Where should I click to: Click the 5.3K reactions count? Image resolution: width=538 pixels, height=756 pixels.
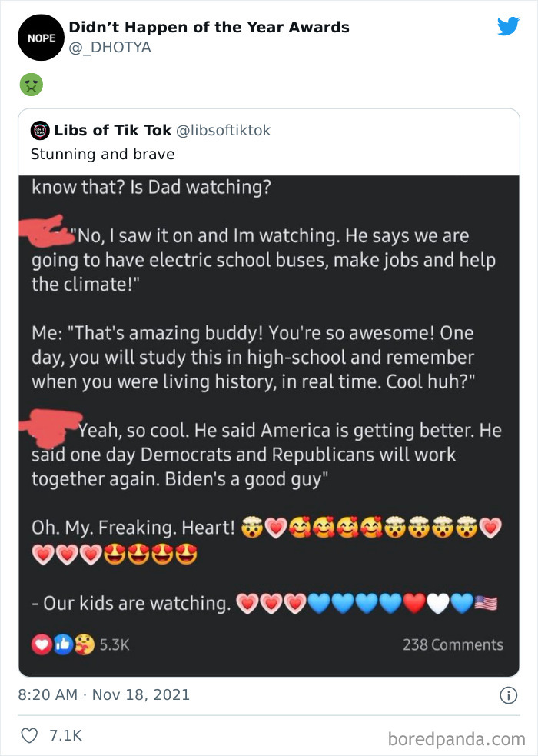[x=115, y=644]
